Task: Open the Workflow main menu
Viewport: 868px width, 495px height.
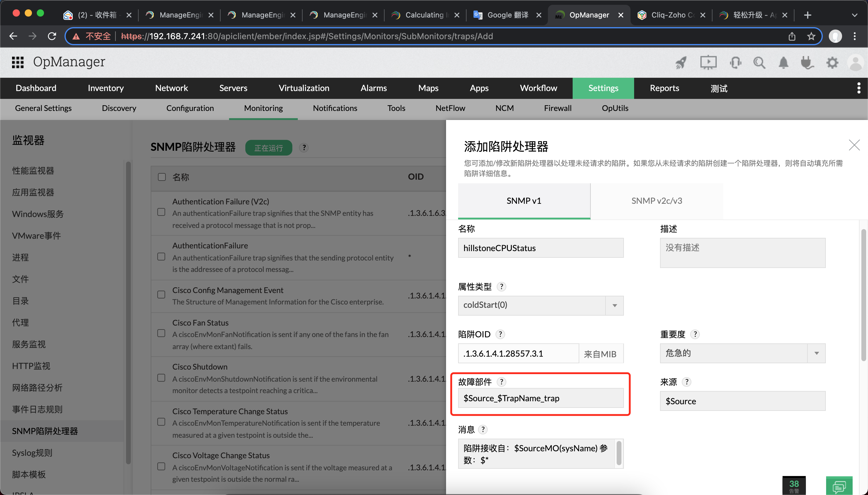Action: tap(538, 88)
